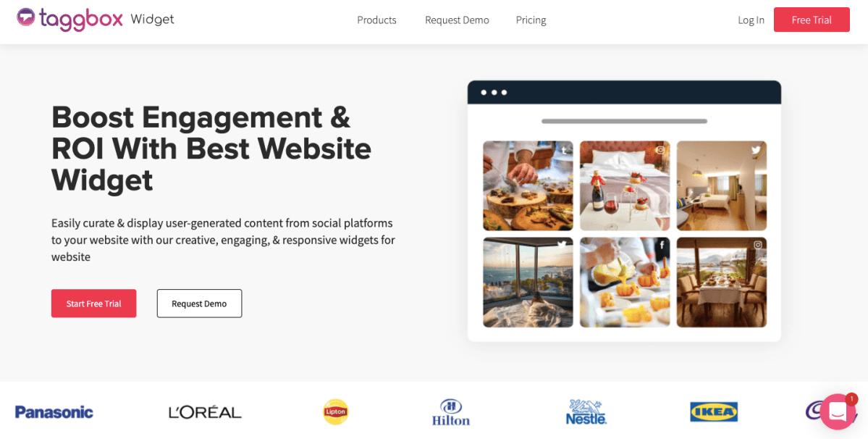The width and height of the screenshot is (868, 439).
Task: Click the L'Oréal brand logo
Action: (x=205, y=412)
